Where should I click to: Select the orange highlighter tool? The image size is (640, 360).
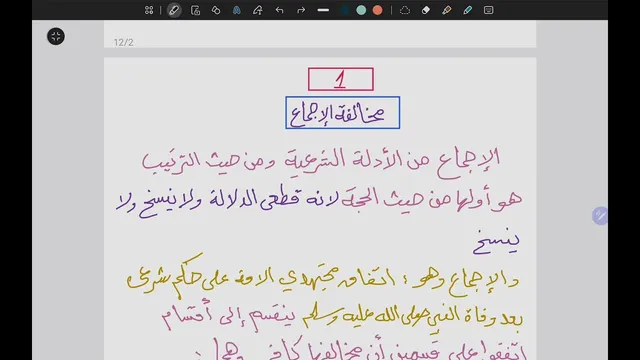coord(447,10)
